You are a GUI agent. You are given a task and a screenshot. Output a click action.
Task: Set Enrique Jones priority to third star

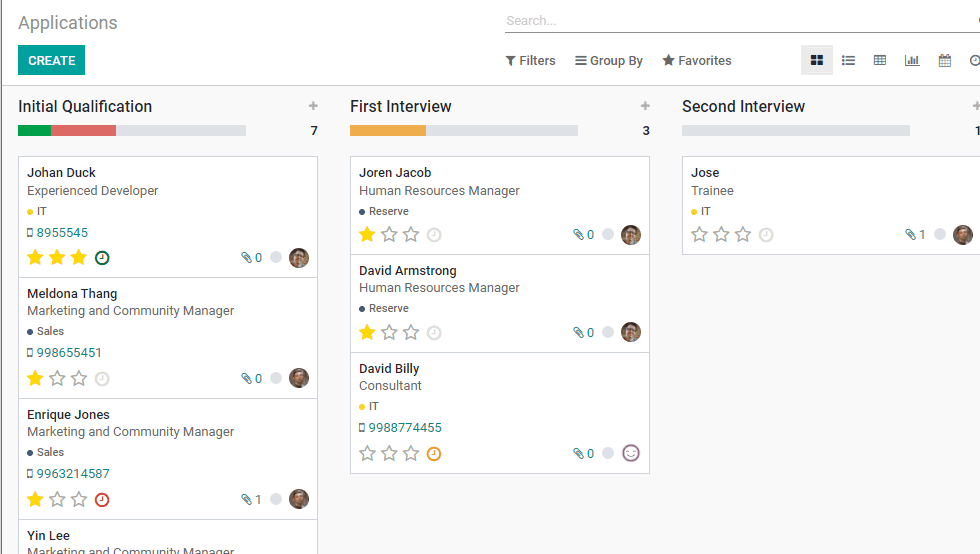pyautogui.click(x=79, y=500)
